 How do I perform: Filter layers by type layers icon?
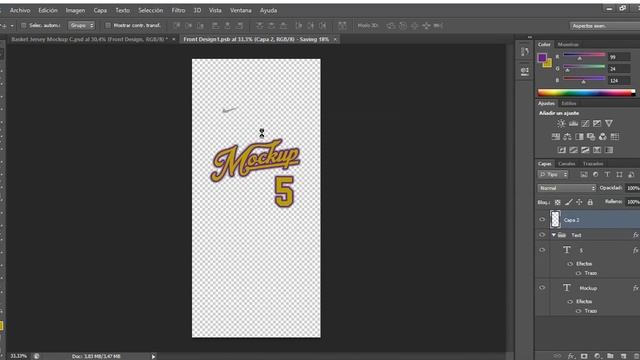[x=607, y=175]
